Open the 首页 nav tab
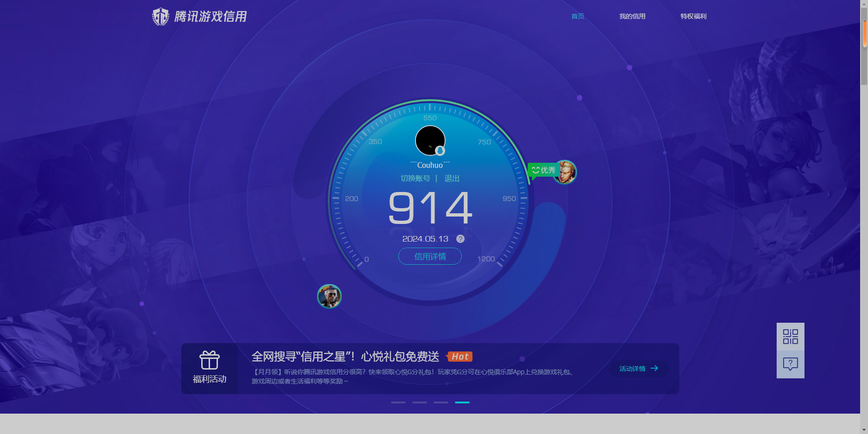Screen dimensions: 868x434 pyautogui.click(x=578, y=16)
